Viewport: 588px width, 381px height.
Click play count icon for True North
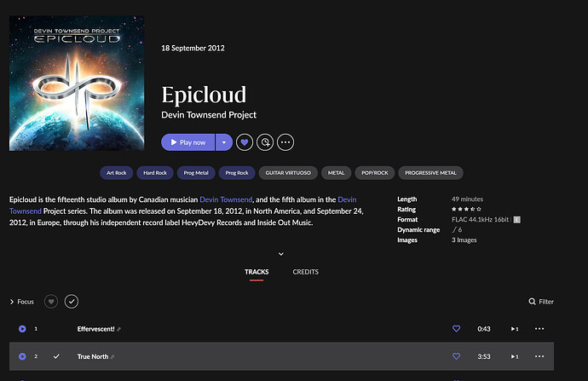click(x=515, y=356)
